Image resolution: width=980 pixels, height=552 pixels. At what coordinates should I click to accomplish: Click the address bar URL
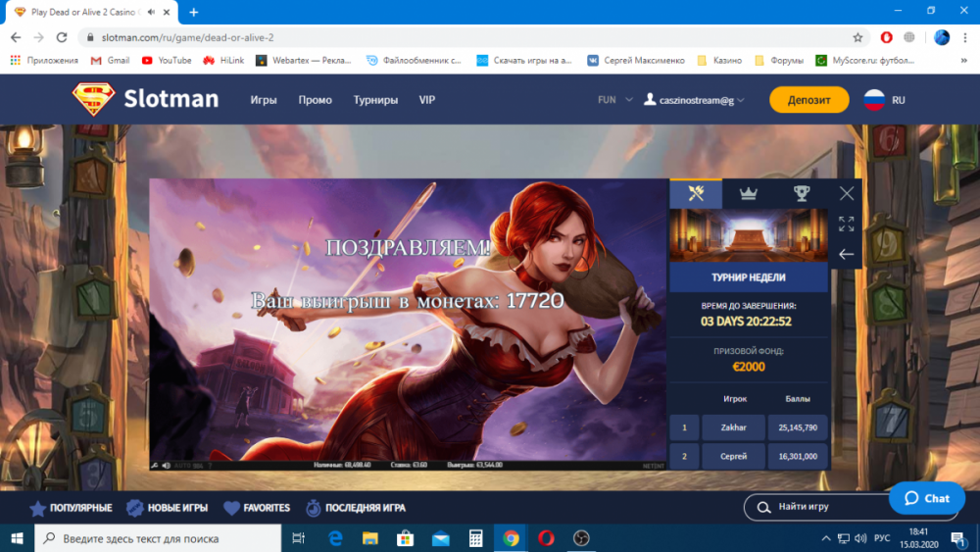[187, 37]
